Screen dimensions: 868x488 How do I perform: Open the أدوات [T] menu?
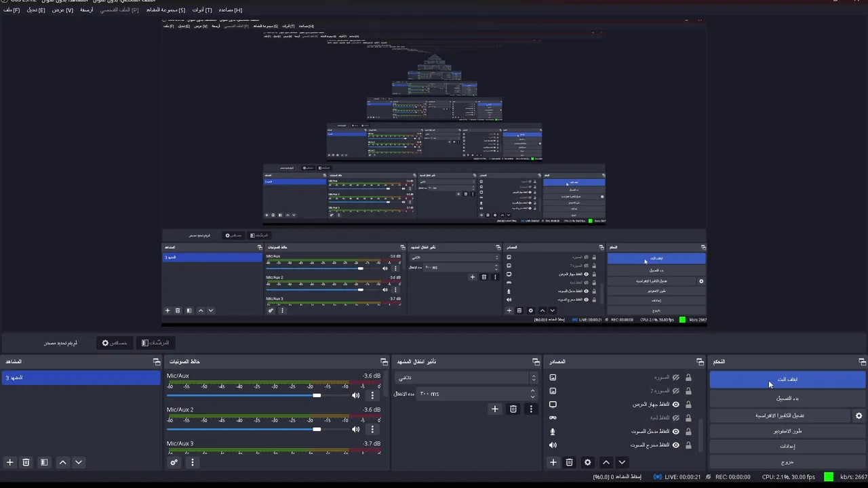202,10
